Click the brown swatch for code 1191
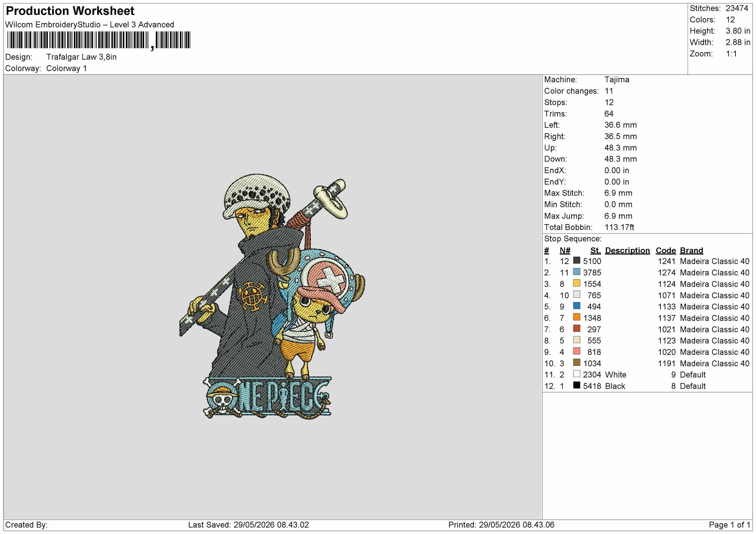The image size is (756, 534). [577, 362]
